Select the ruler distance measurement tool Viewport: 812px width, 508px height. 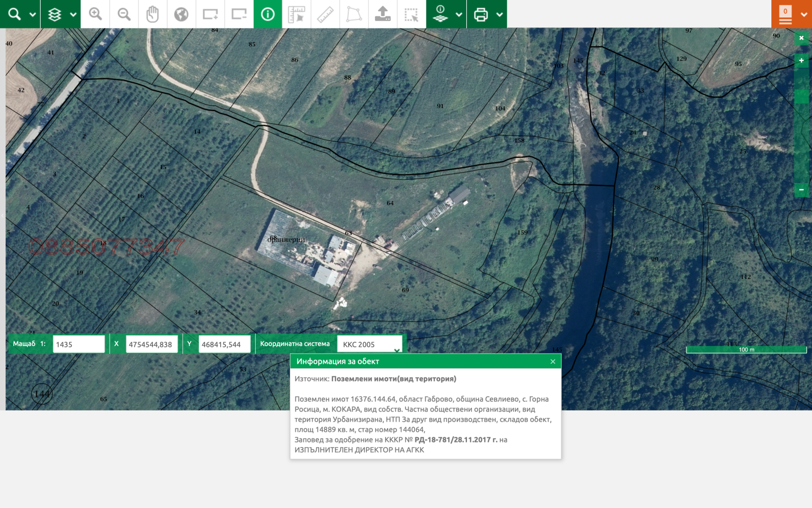(325, 14)
